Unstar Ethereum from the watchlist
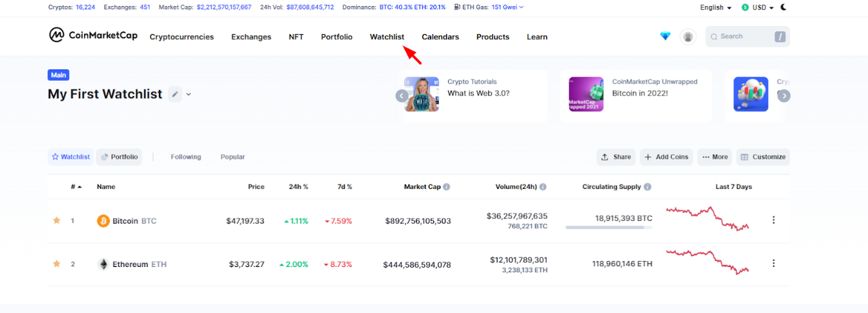 (57, 264)
